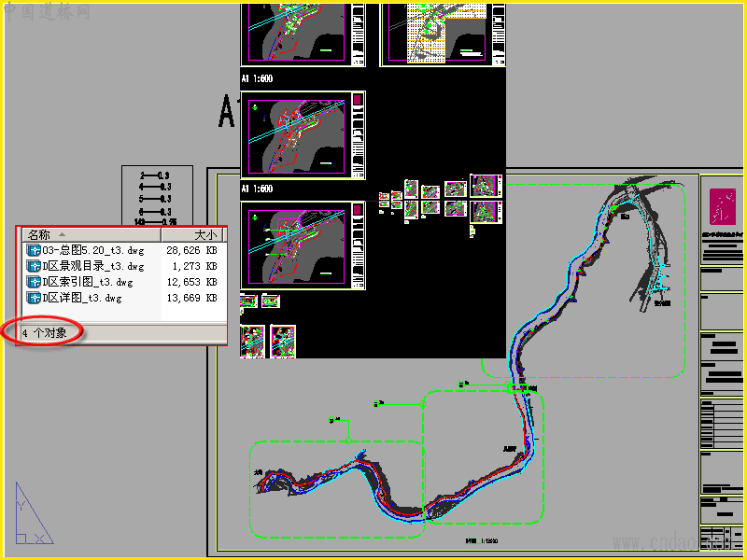The height and width of the screenshot is (560, 747).
Task: Select the top-right hatched drawing sheet
Action: pyautogui.click(x=443, y=35)
